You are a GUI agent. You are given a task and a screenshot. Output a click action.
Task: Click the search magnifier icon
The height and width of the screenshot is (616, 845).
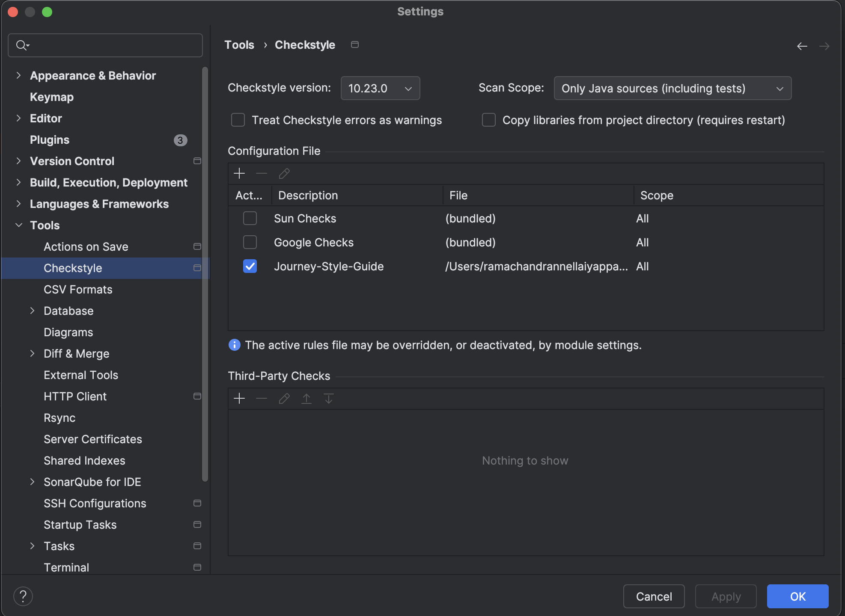(22, 45)
